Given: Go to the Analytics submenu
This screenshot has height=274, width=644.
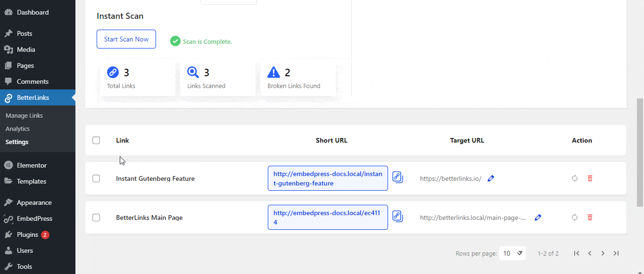Looking at the screenshot, I should point(17,128).
